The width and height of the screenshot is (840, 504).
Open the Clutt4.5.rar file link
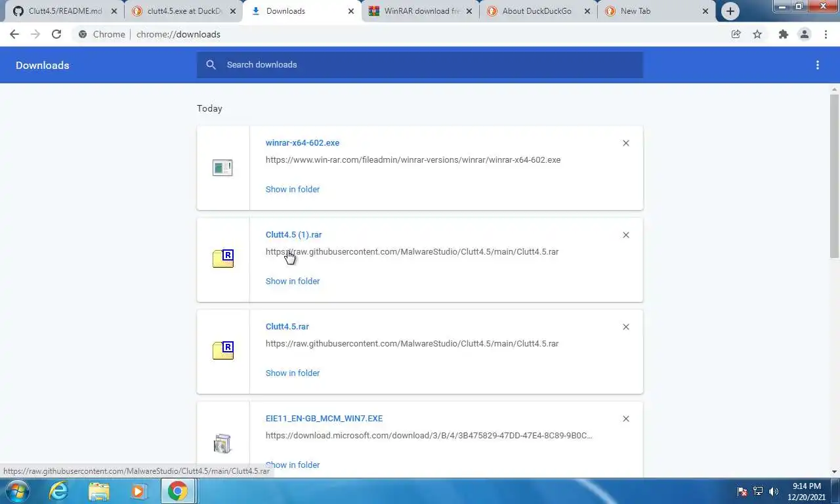pos(287,326)
